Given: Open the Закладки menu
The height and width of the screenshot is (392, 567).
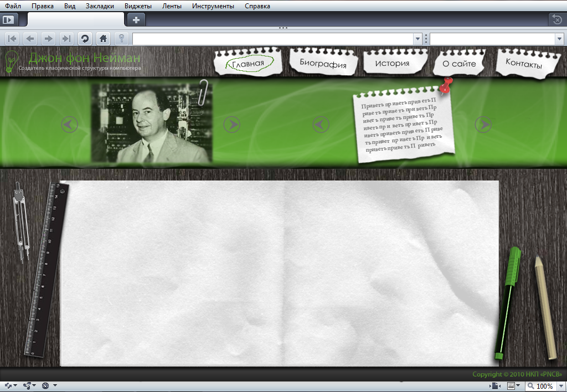Looking at the screenshot, I should pos(100,6).
